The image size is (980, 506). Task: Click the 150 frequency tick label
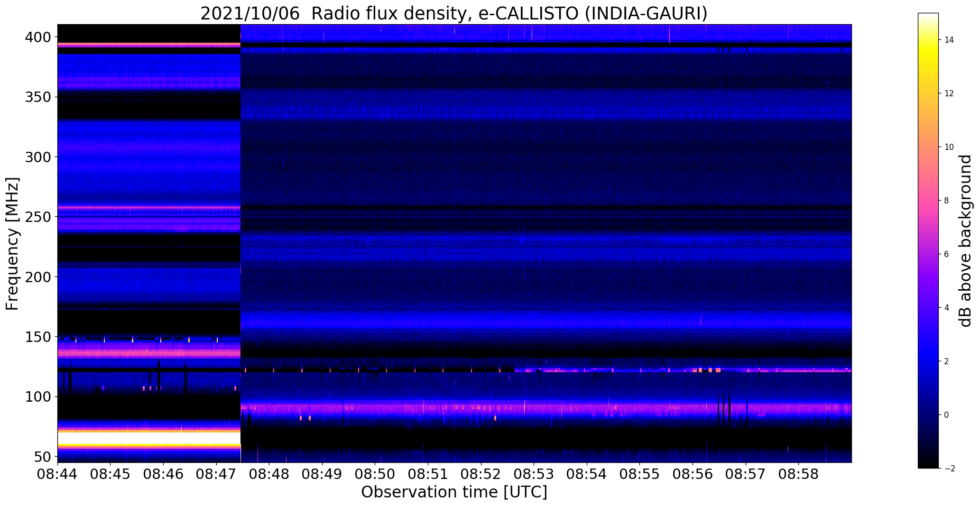coord(37,337)
